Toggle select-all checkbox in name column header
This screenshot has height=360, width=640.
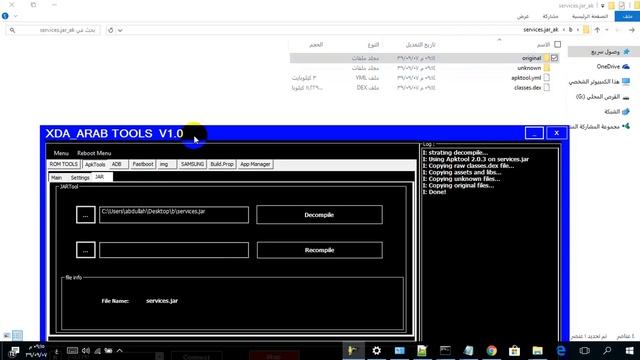click(558, 44)
